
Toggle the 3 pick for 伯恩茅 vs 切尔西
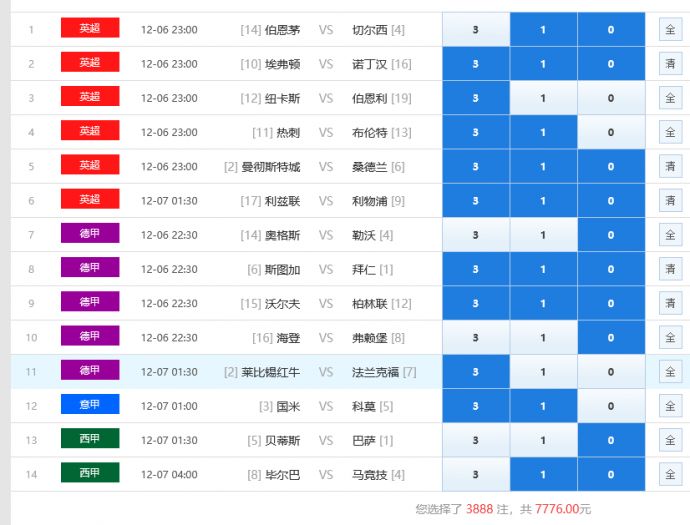point(475,30)
